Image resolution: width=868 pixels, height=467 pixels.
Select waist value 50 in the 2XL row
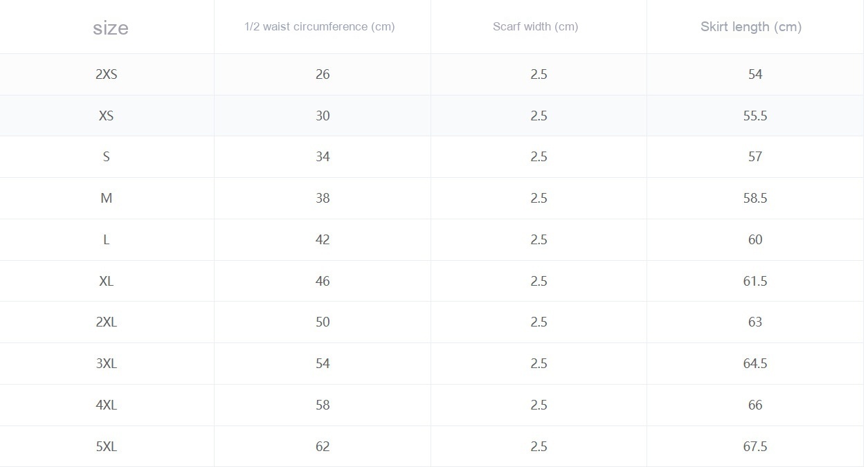click(x=323, y=322)
